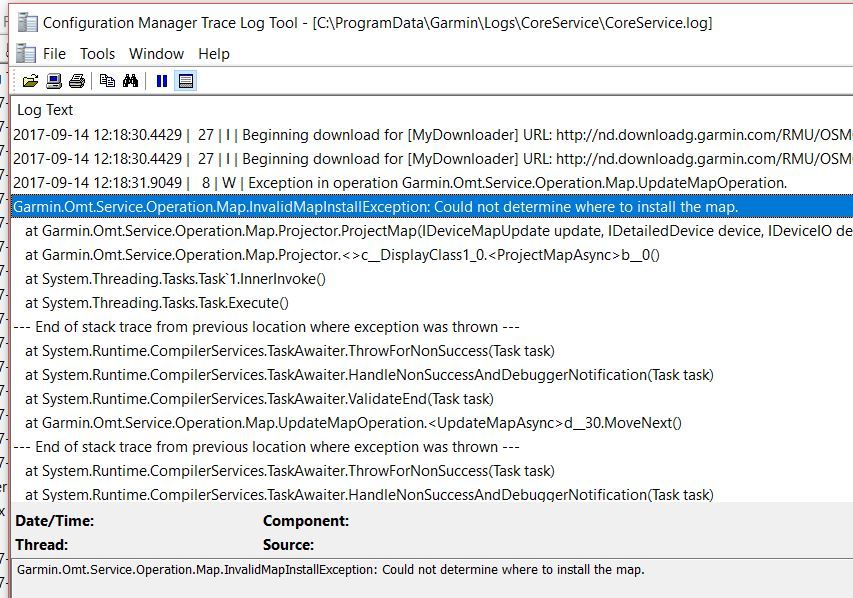Select the first Beginning download log entry

432,135
